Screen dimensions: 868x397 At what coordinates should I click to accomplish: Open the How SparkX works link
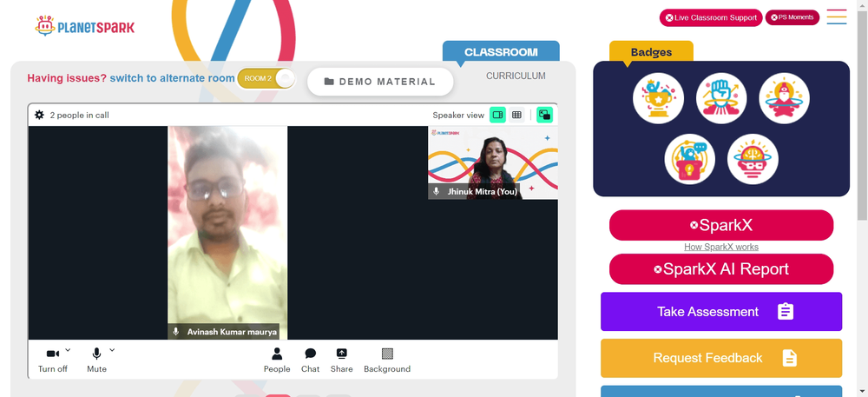pos(721,247)
